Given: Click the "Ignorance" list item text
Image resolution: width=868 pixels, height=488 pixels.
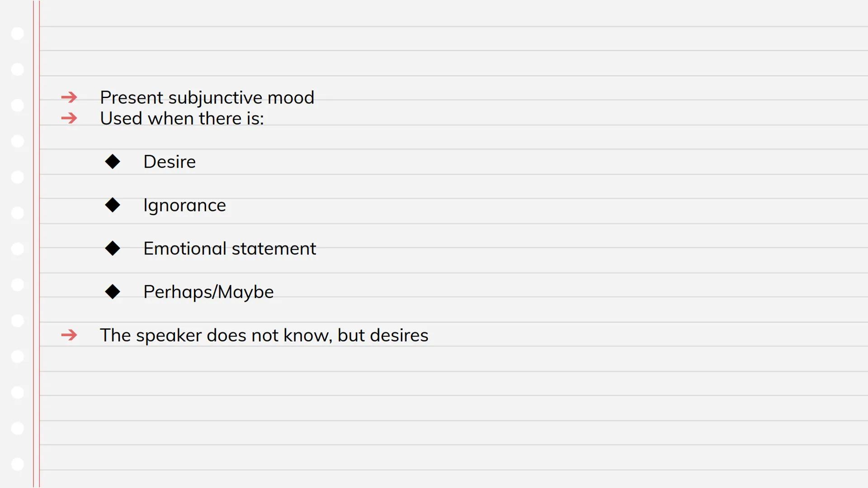Looking at the screenshot, I should [184, 206].
